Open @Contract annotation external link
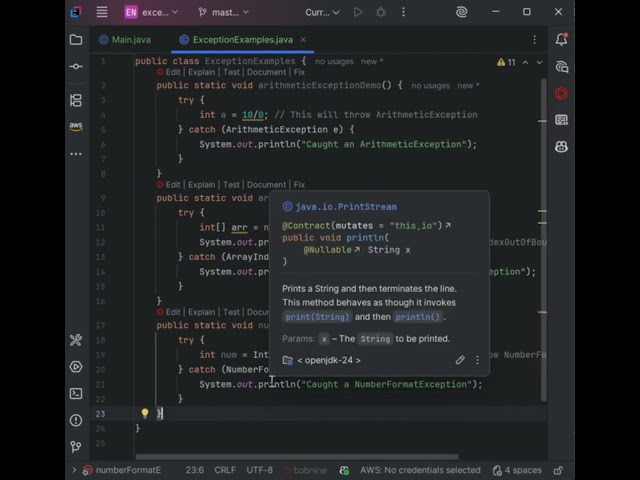 (448, 225)
